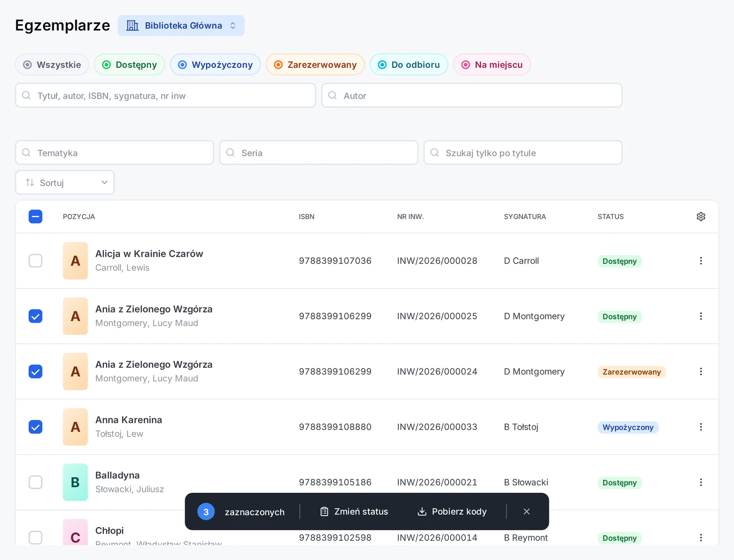734x560 pixels.
Task: Click the Zarezerwowany status badge in table
Action: (x=632, y=372)
